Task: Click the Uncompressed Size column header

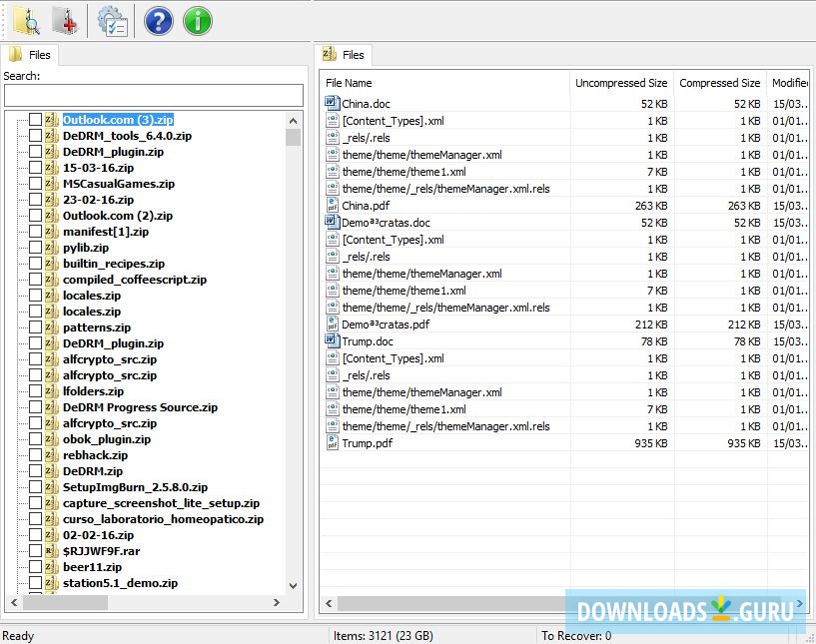Action: point(620,83)
